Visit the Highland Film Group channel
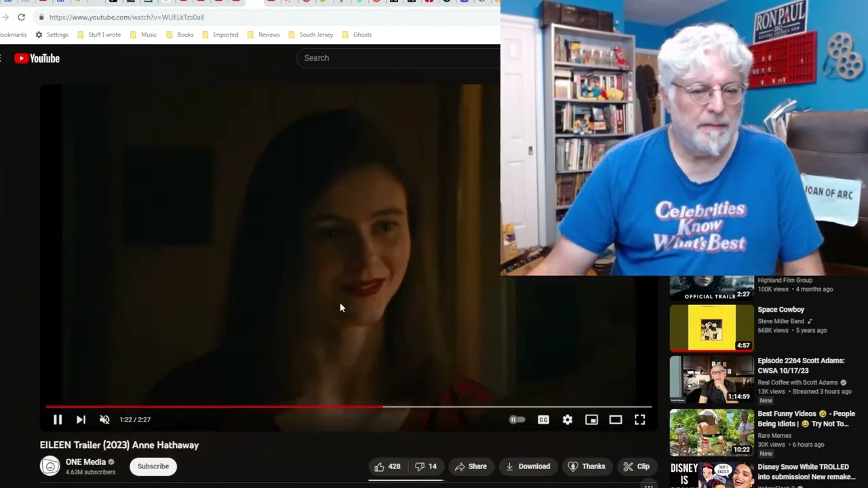This screenshot has height=488, width=868. point(785,280)
